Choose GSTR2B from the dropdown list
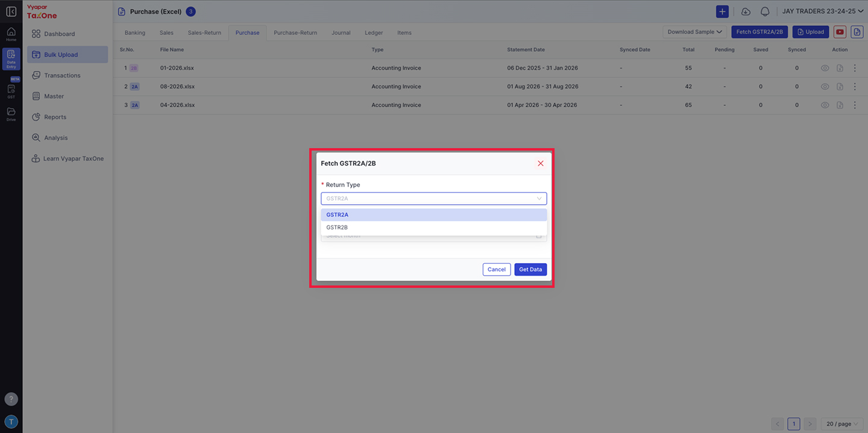The image size is (868, 433). pyautogui.click(x=433, y=227)
